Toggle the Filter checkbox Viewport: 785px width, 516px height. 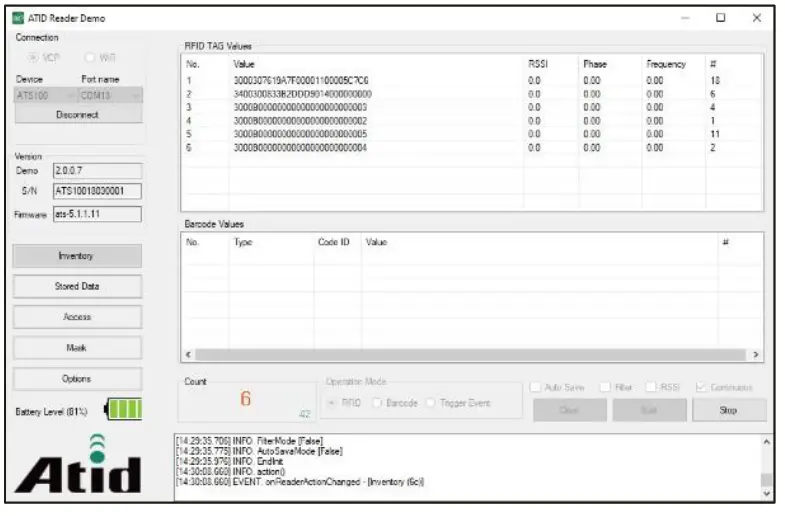coord(606,388)
